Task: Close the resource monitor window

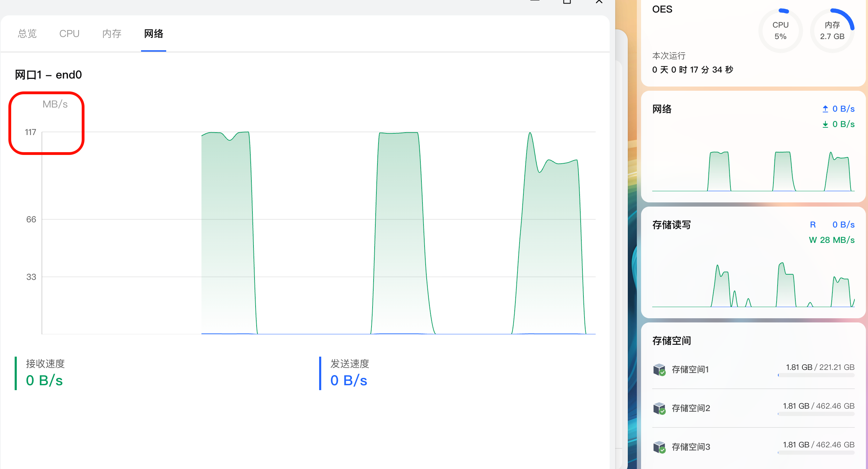Action: 599,2
